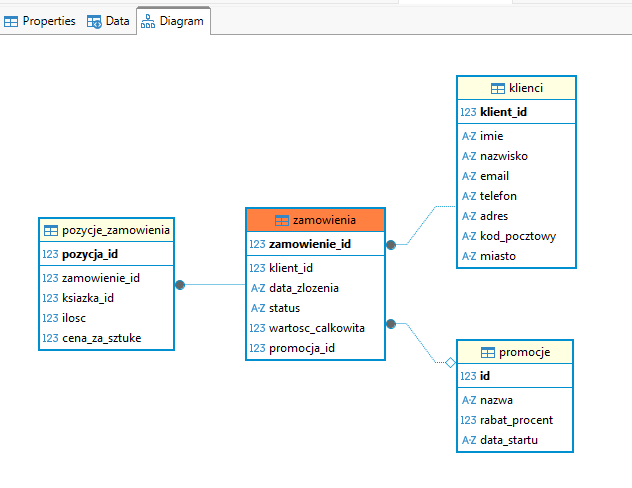Select the Diagram tab
This screenshot has height=488, width=632.
pyautogui.click(x=173, y=21)
